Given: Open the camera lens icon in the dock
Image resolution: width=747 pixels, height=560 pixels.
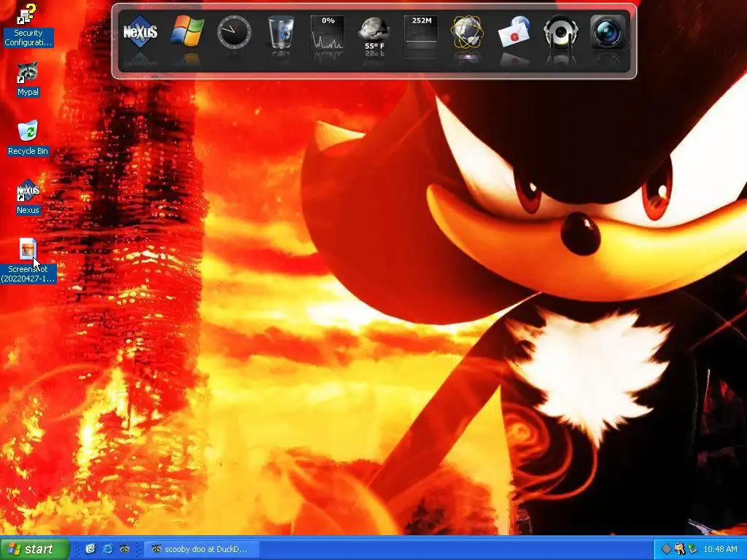Looking at the screenshot, I should 608,31.
